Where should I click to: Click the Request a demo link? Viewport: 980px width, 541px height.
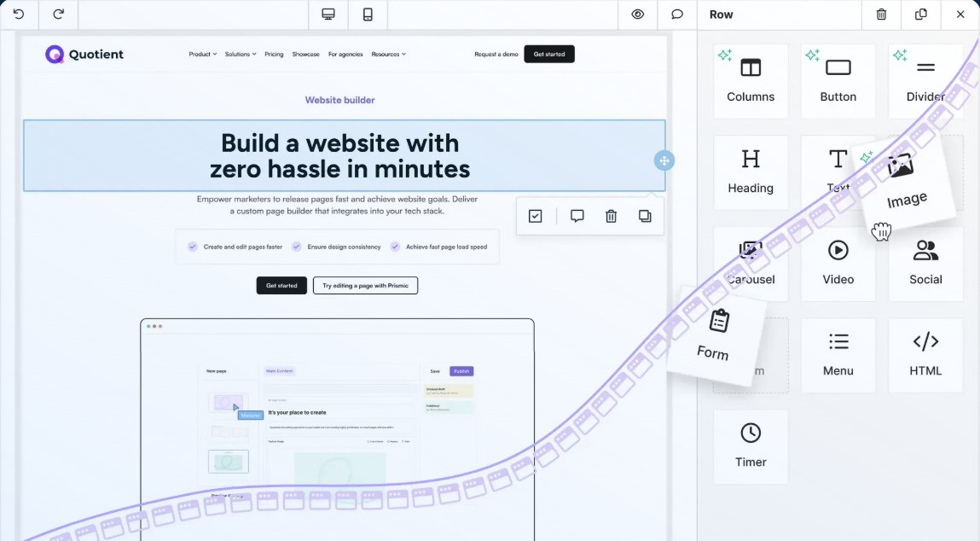496,55
